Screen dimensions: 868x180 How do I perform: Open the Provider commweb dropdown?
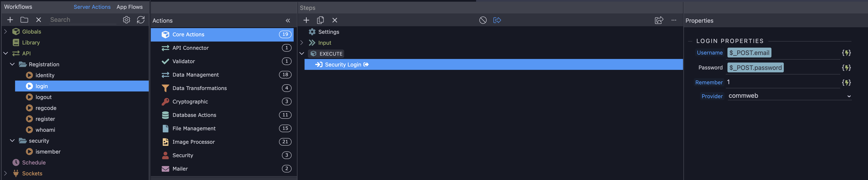(789, 96)
